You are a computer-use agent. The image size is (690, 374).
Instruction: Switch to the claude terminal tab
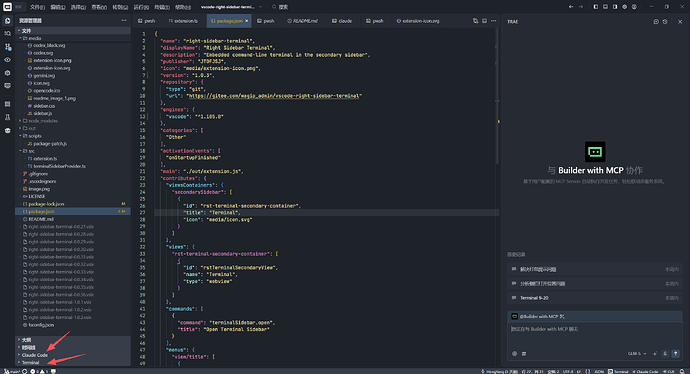click(x=342, y=21)
